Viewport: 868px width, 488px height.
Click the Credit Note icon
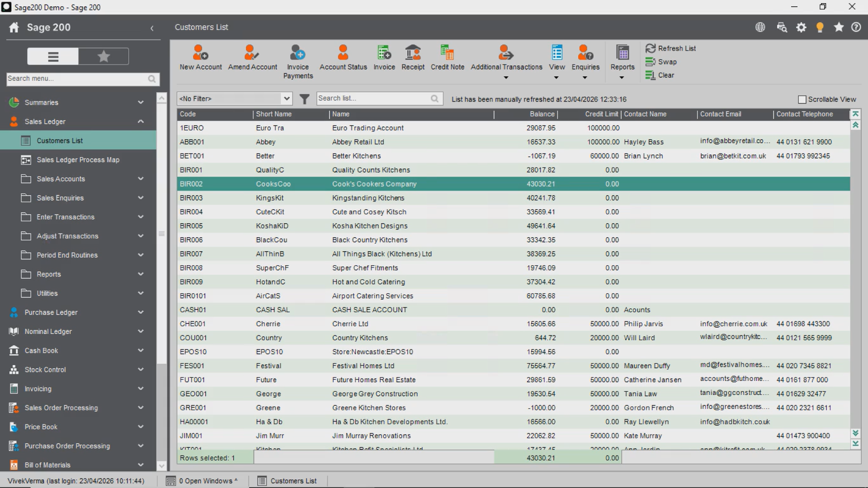447,58
